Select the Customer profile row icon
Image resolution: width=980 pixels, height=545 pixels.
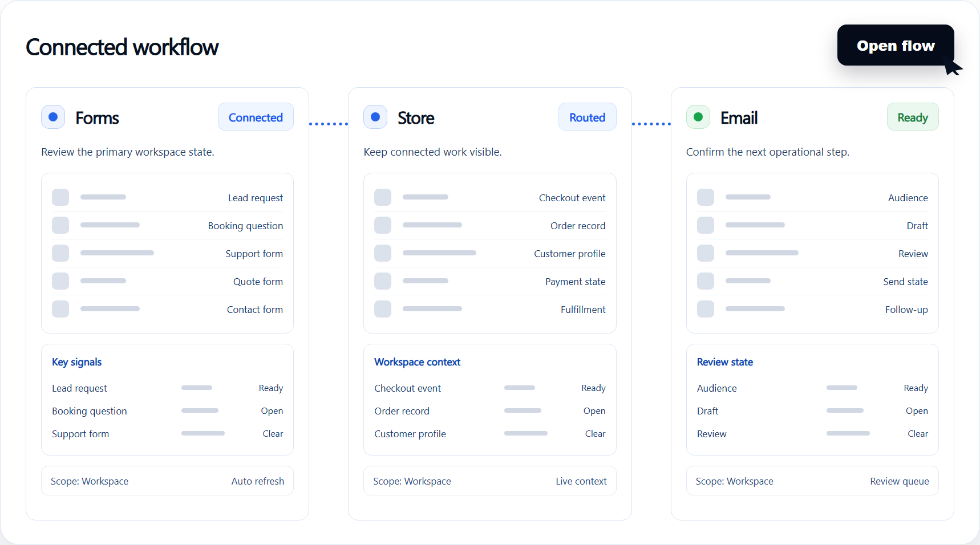coord(383,253)
